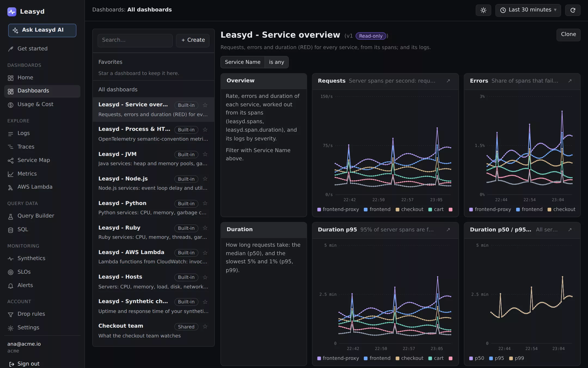Expand the Errors chart panel

570,81
